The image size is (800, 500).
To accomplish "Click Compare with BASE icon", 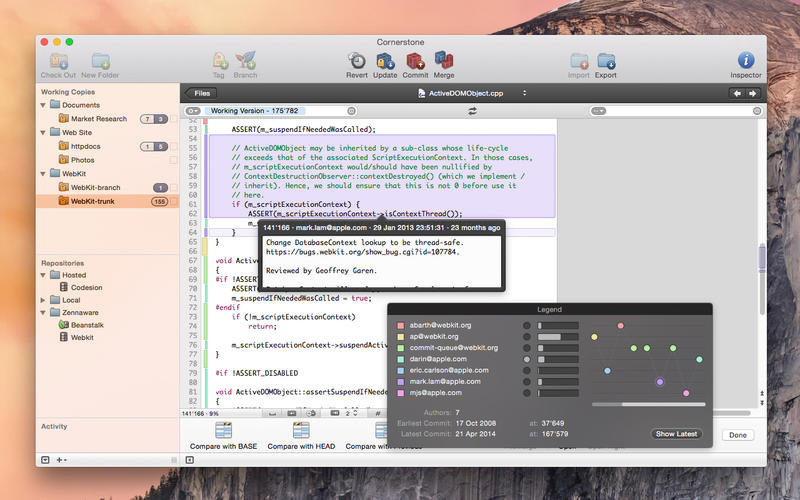I will coord(223,431).
